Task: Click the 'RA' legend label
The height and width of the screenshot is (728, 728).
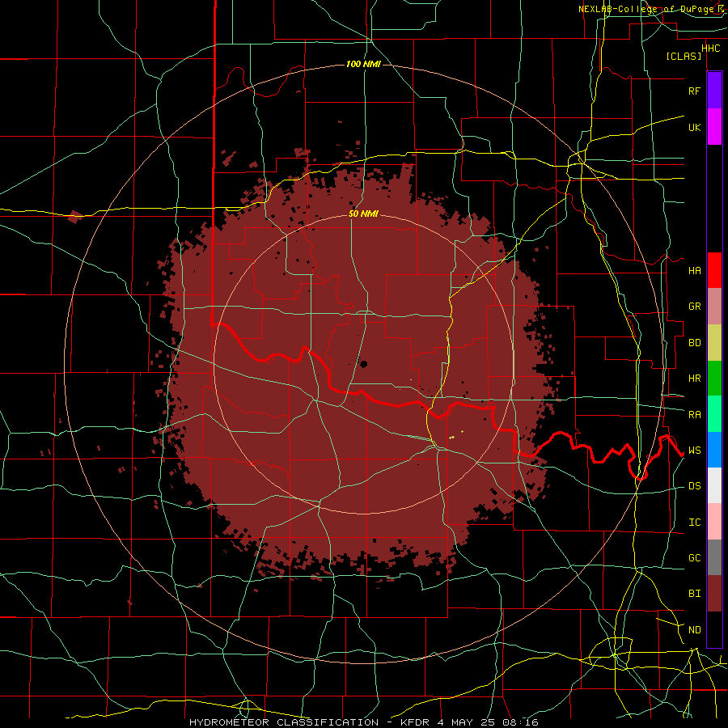Action: tap(694, 415)
